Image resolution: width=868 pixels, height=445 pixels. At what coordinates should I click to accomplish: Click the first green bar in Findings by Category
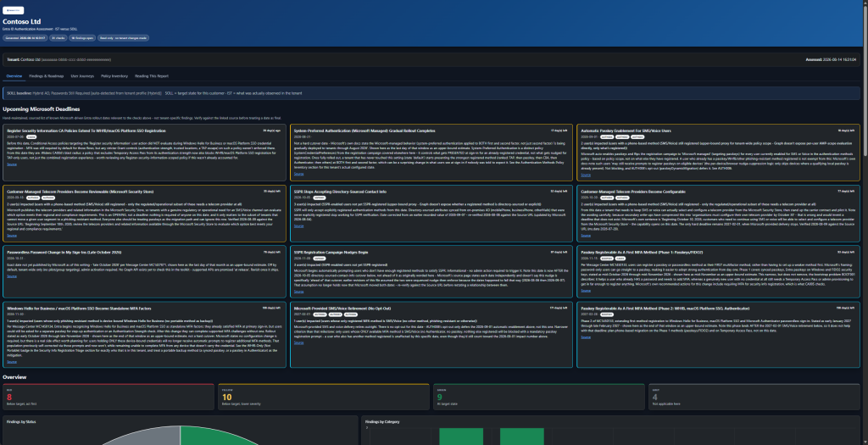pyautogui.click(x=461, y=437)
